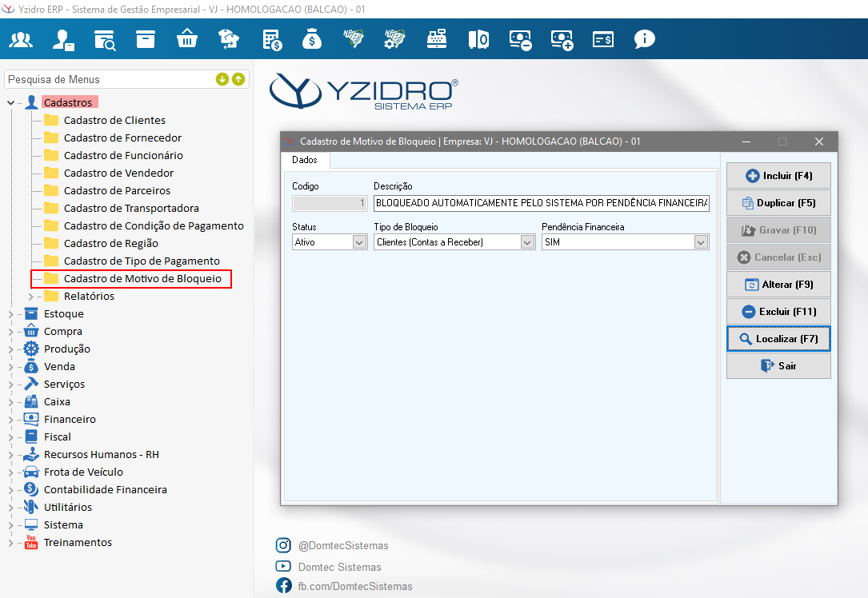This screenshot has width=868, height=598.
Task: Open Cadastro de Motivo de Bloqueio
Action: pyautogui.click(x=142, y=279)
